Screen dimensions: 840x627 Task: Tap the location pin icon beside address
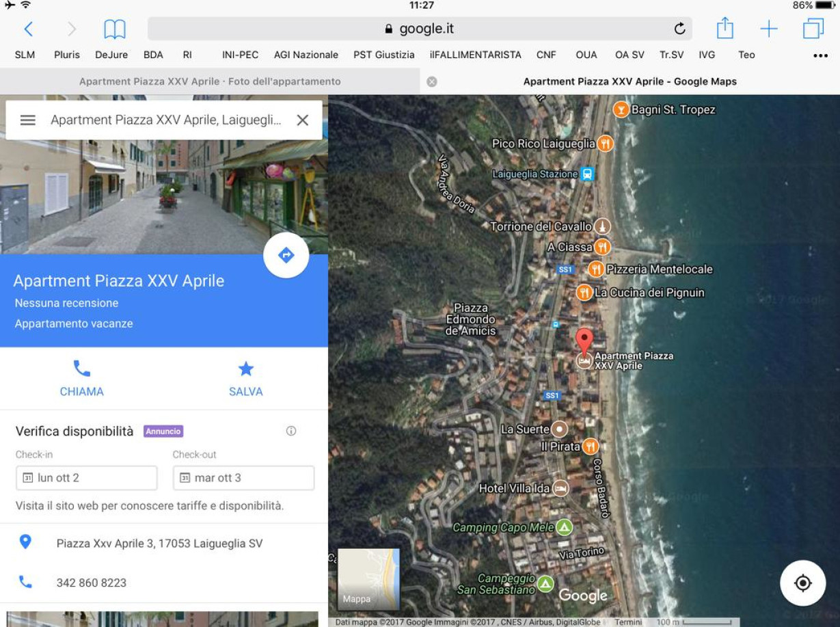pos(25,542)
